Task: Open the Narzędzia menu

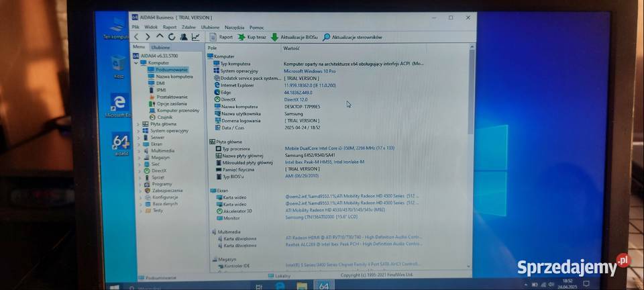Action: pos(234,28)
